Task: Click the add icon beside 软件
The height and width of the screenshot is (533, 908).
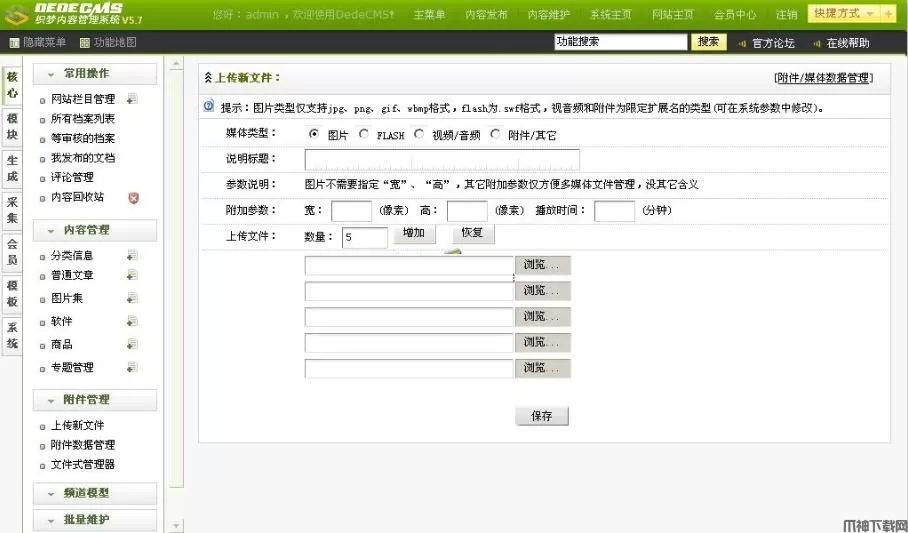Action: pos(132,321)
